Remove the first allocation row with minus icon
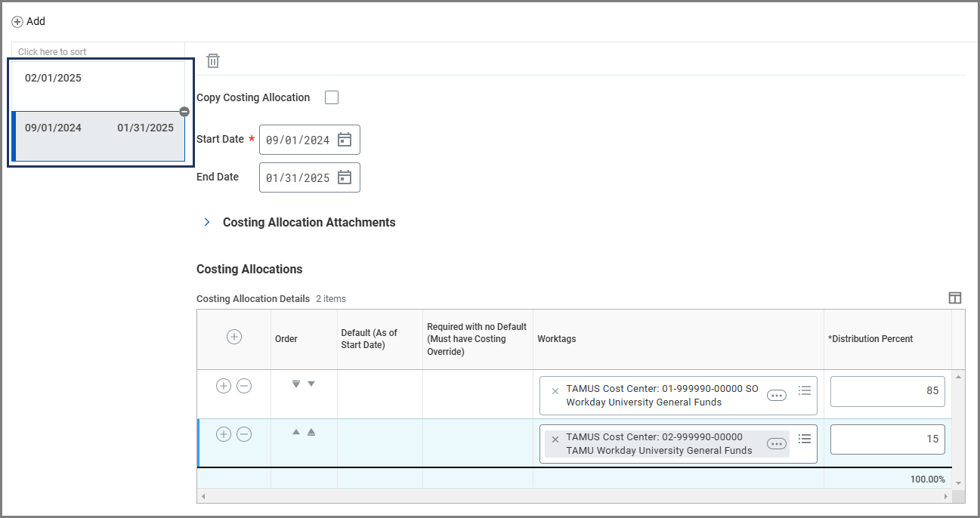The image size is (980, 518). click(x=244, y=386)
